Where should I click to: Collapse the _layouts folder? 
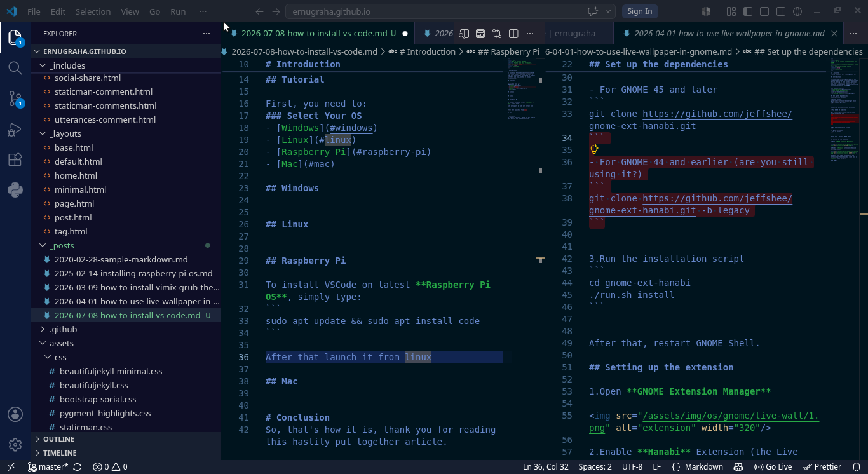point(126,133)
